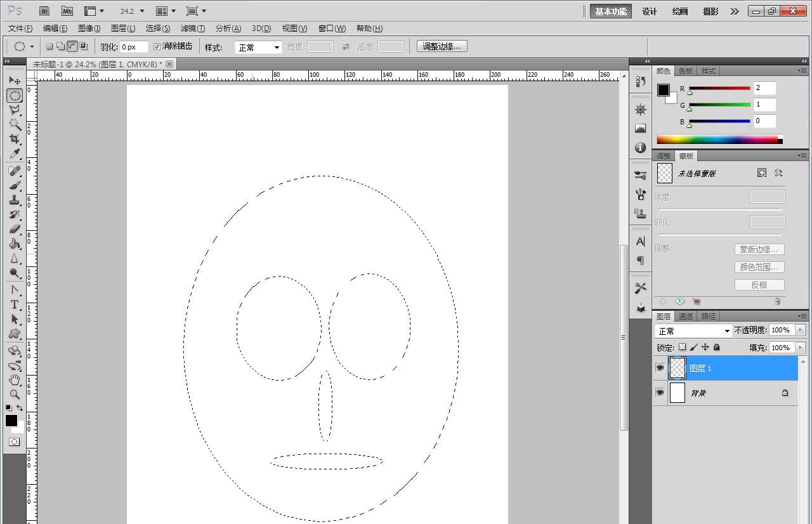Select the Polygonal Lasso tool
Screen dimensions: 812x524
click(x=14, y=110)
